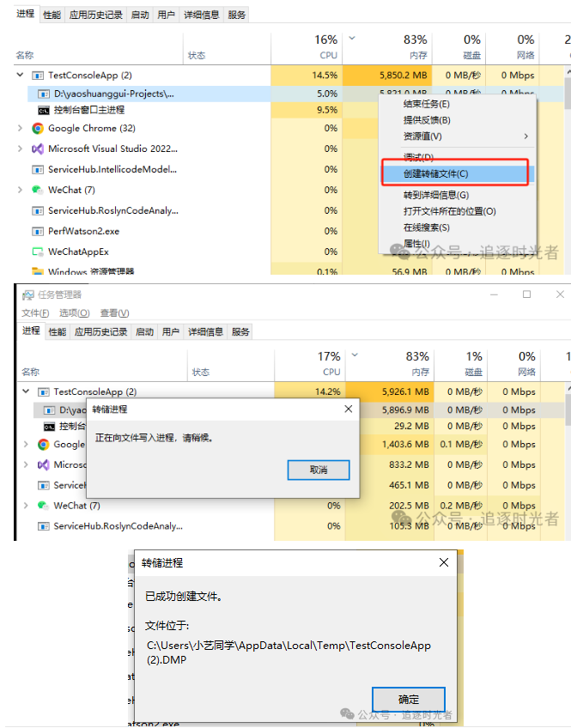This screenshot has width=571, height=728.
Task: Expand the WeChat (7) group in lower window
Action: coord(26,505)
